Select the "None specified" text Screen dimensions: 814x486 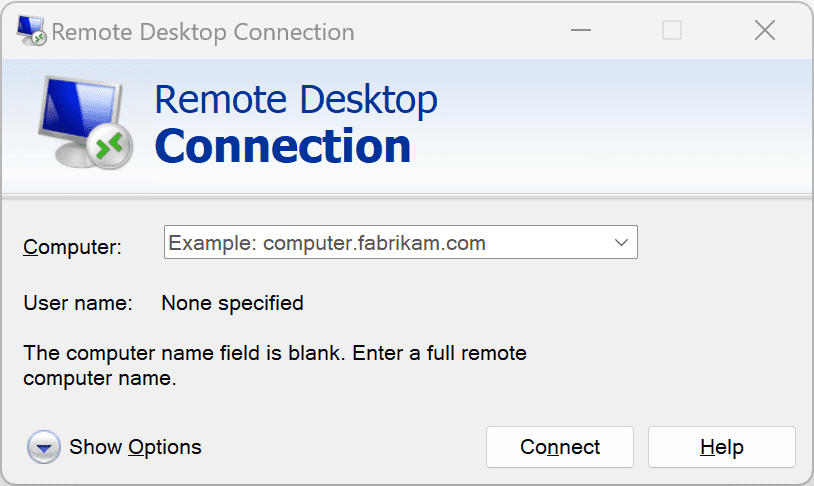[x=232, y=302]
